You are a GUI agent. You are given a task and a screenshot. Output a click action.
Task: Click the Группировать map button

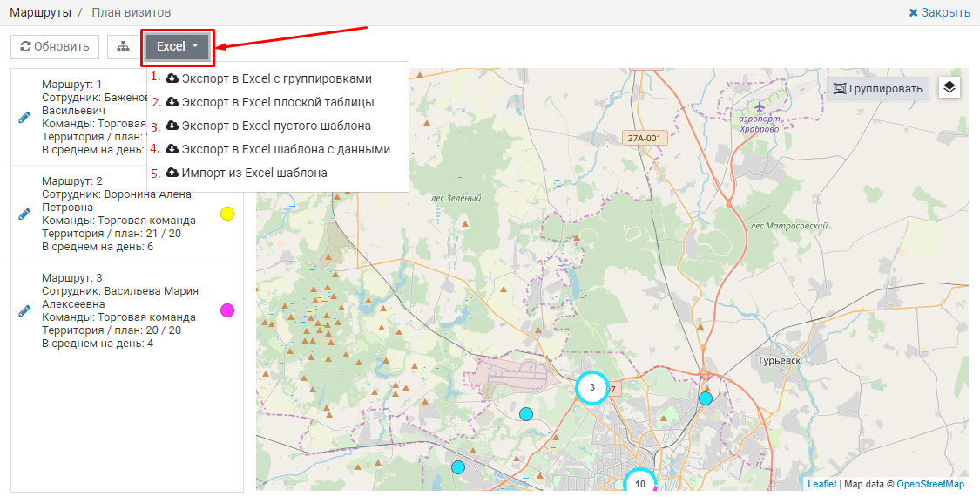click(877, 88)
